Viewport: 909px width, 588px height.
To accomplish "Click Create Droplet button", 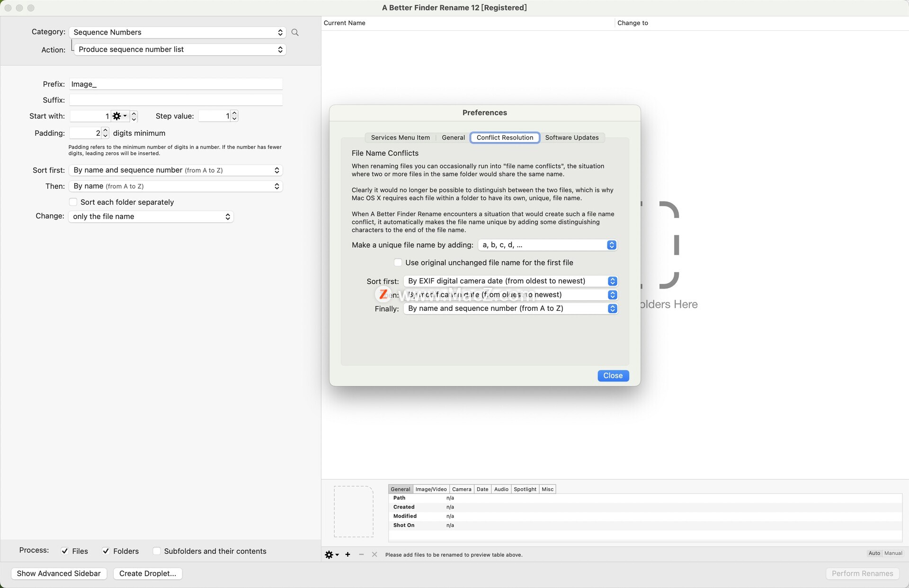I will [x=148, y=573].
